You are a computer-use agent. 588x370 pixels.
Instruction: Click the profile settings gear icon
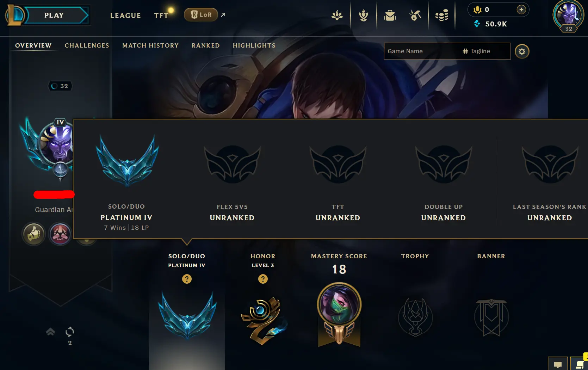[522, 51]
